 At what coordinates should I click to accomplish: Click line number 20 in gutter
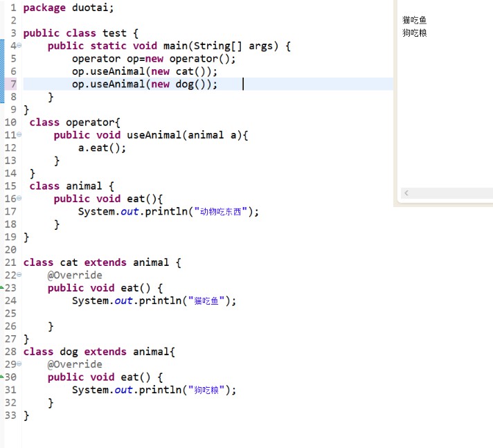tap(10, 250)
